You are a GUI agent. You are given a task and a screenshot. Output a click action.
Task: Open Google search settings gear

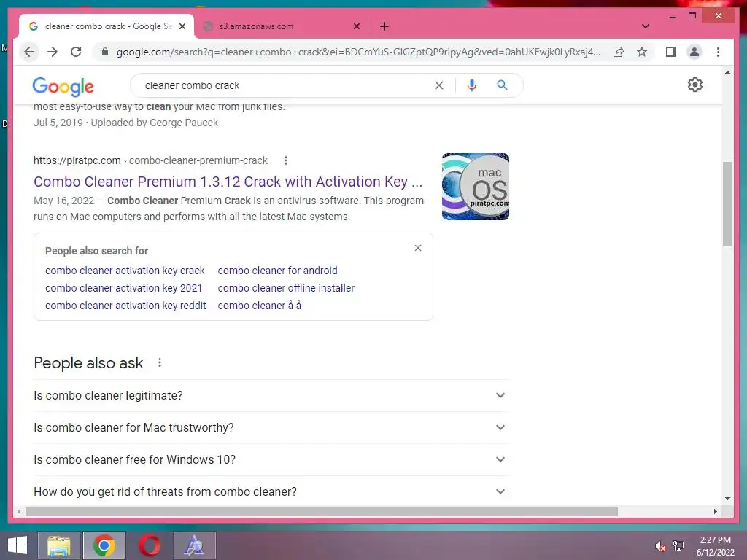pos(695,85)
